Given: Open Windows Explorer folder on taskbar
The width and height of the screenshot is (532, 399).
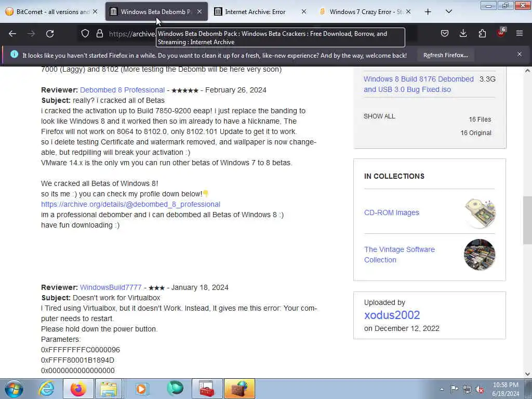Looking at the screenshot, I should pyautogui.click(x=109, y=389).
